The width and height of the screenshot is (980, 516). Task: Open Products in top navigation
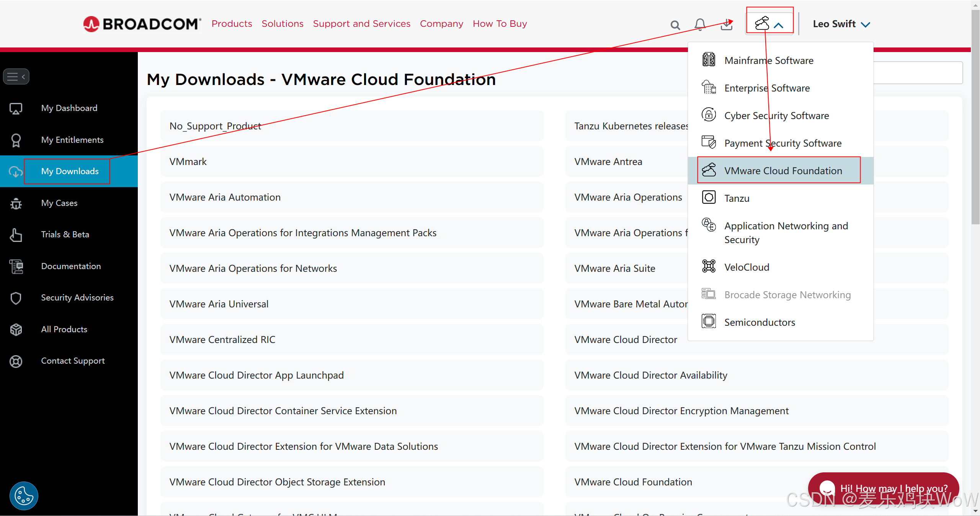point(232,24)
